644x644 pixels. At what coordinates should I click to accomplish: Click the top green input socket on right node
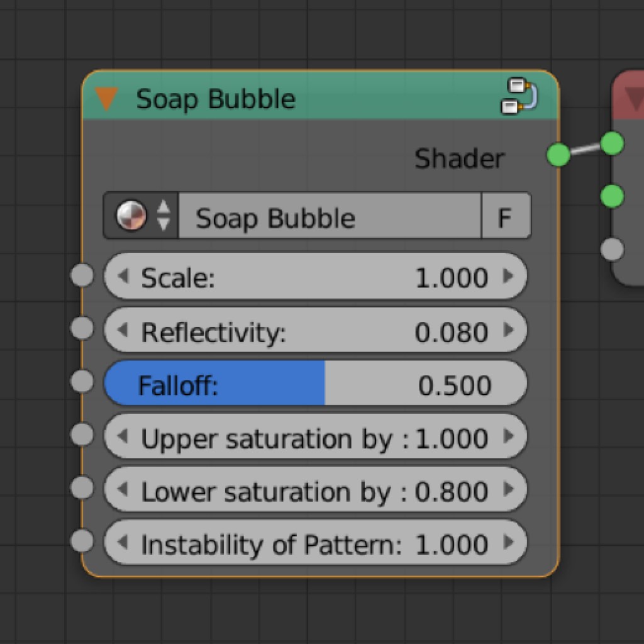(x=613, y=144)
